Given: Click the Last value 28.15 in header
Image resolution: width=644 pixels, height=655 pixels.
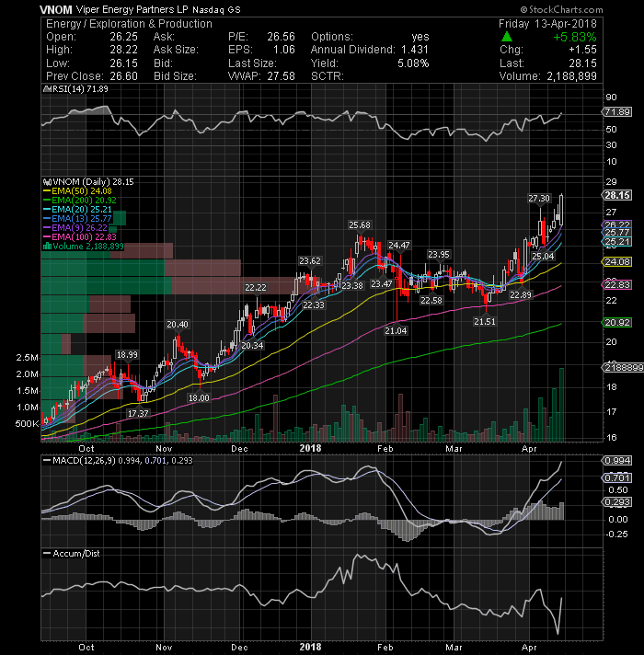Looking at the screenshot, I should tap(583, 63).
